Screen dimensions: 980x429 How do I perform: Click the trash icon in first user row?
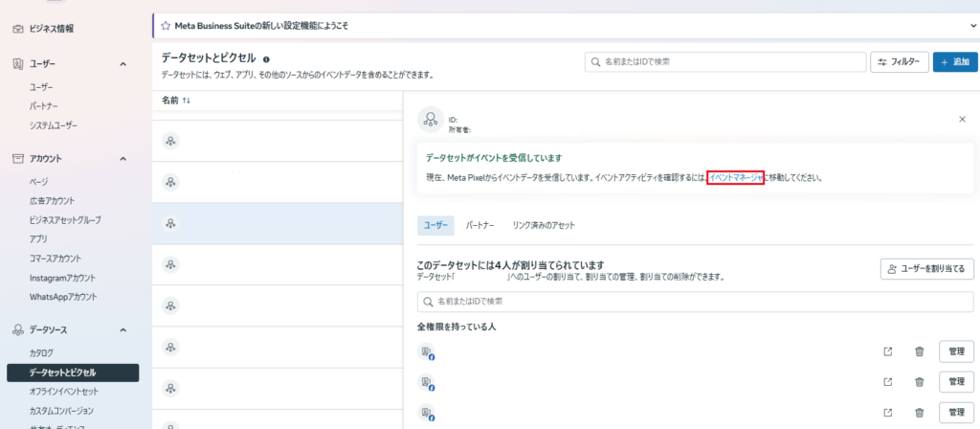coord(919,351)
